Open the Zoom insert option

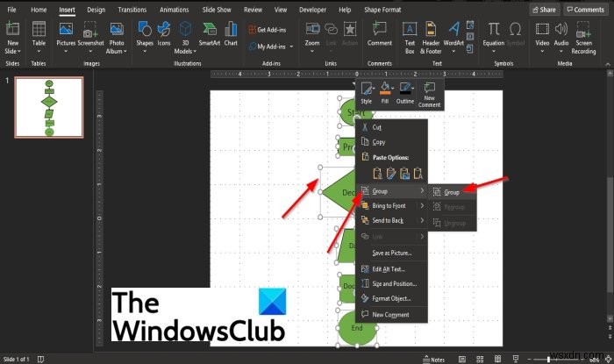pos(312,37)
